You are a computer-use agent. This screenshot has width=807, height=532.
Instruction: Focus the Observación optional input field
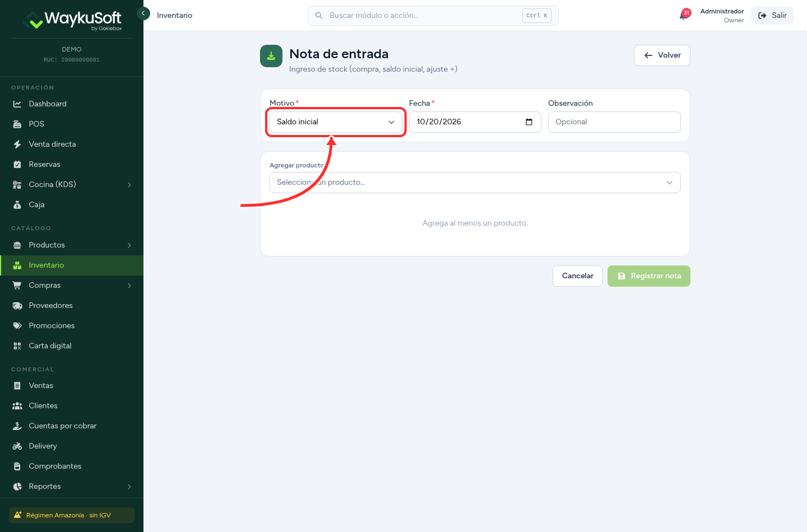click(x=614, y=122)
